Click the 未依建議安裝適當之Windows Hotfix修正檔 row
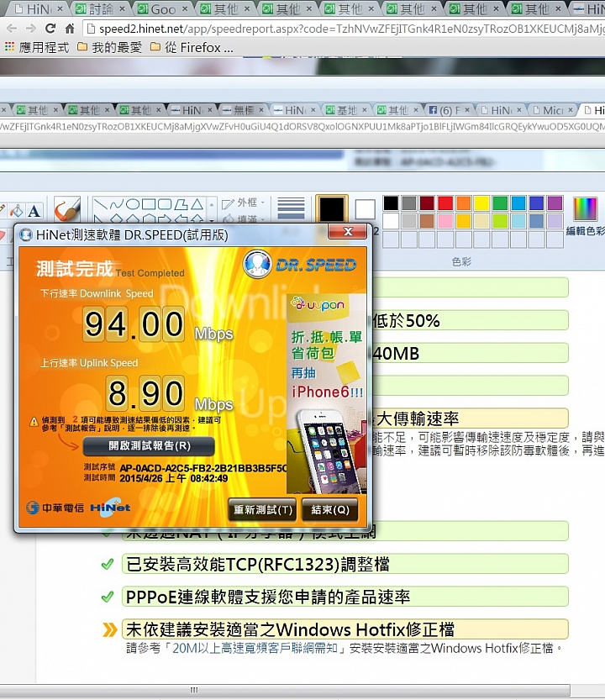This screenshot has height=700, width=605. tap(345, 629)
